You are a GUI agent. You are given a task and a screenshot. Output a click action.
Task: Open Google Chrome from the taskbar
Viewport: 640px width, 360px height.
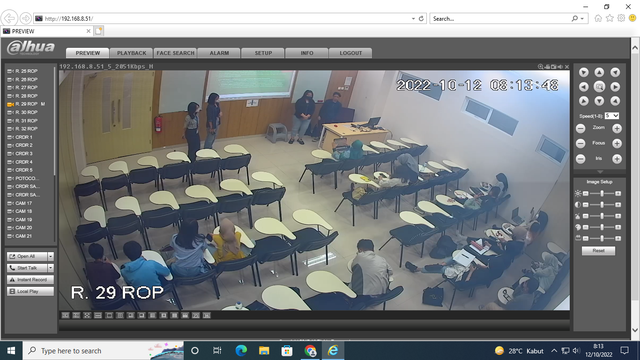(310, 351)
